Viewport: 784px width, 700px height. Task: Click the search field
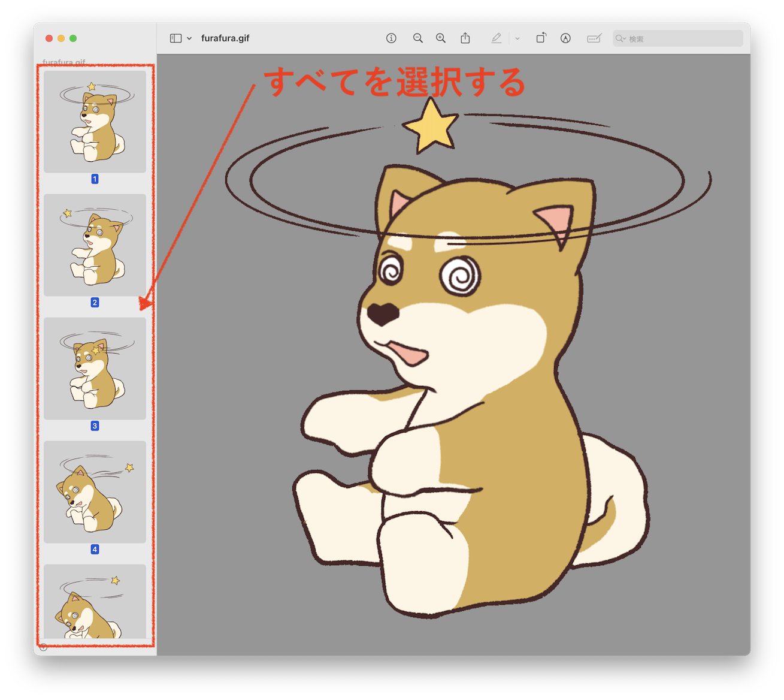683,39
